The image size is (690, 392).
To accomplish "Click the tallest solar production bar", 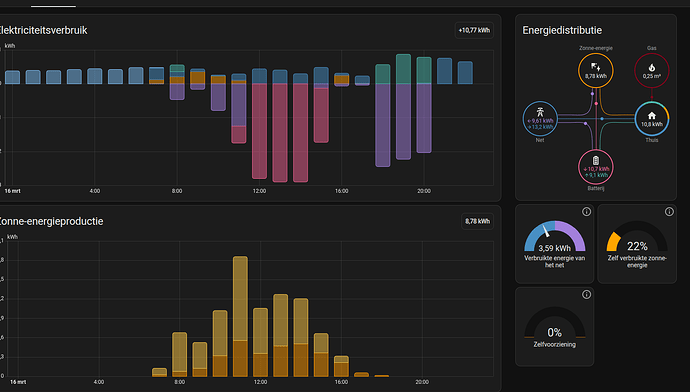I will coord(240,316).
